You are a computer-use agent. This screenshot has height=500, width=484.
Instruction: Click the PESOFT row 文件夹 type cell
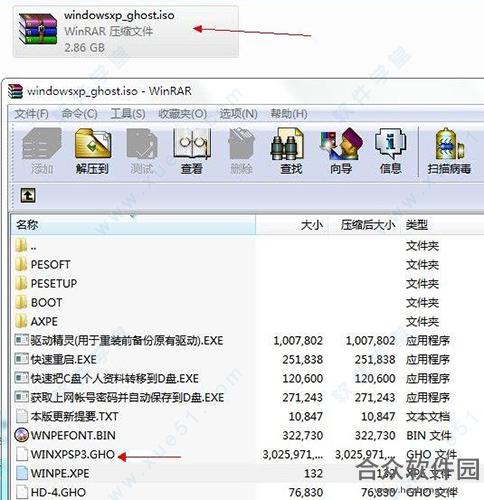(422, 265)
